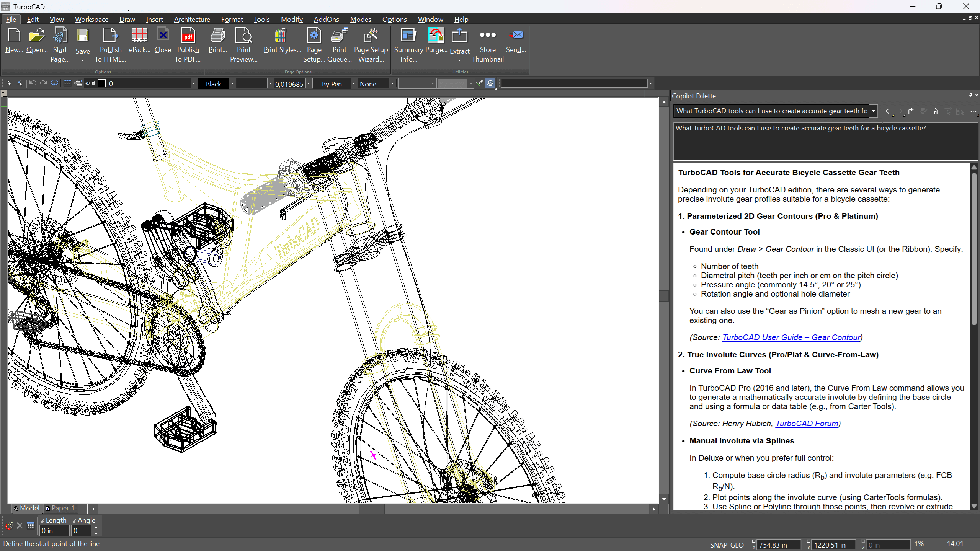Click the Length input field

click(x=54, y=531)
